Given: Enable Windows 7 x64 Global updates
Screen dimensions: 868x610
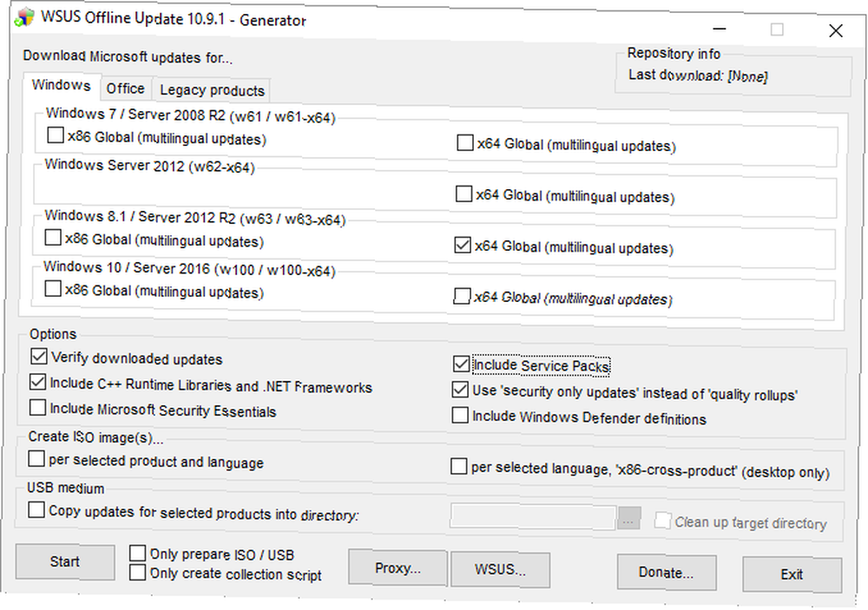Looking at the screenshot, I should pyautogui.click(x=465, y=143).
